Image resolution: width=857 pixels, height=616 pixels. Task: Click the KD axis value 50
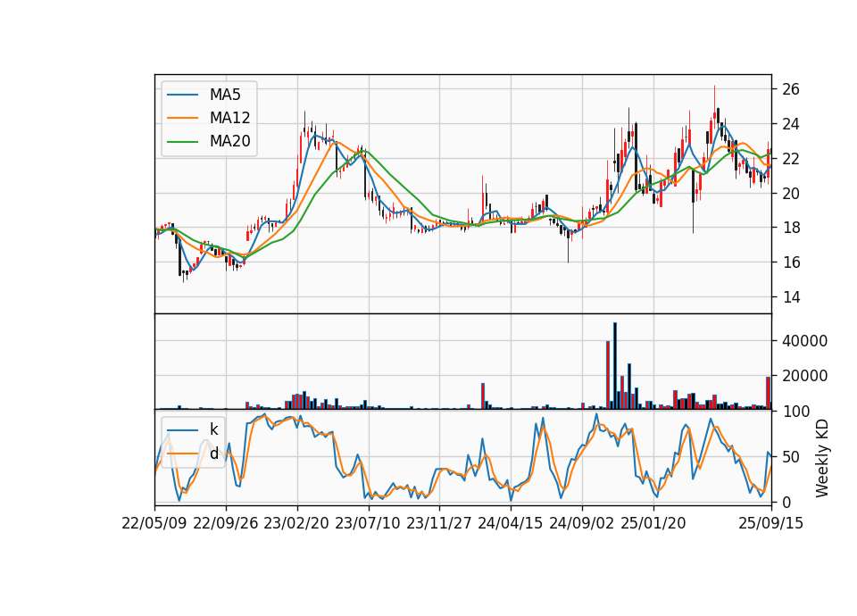pos(790,456)
